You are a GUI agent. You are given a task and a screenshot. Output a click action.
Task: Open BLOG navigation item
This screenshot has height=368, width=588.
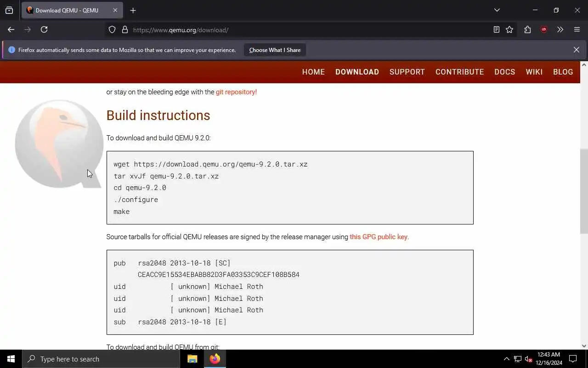[x=563, y=72]
